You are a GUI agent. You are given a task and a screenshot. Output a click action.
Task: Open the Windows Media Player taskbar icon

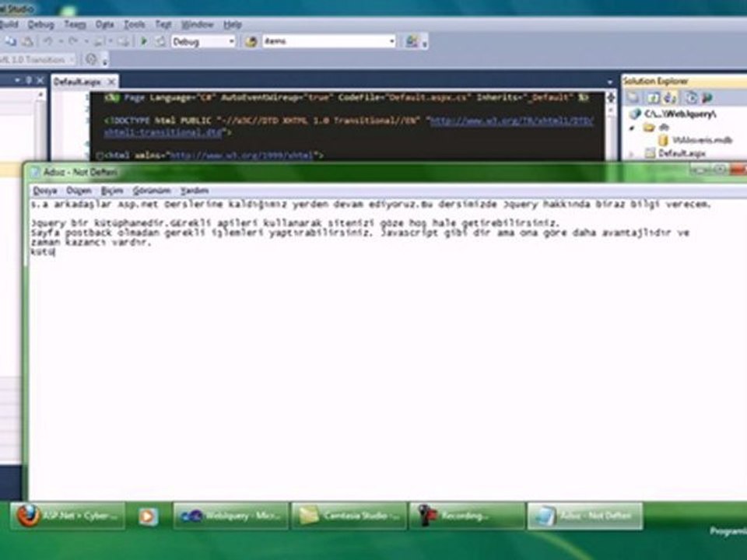pos(148,516)
